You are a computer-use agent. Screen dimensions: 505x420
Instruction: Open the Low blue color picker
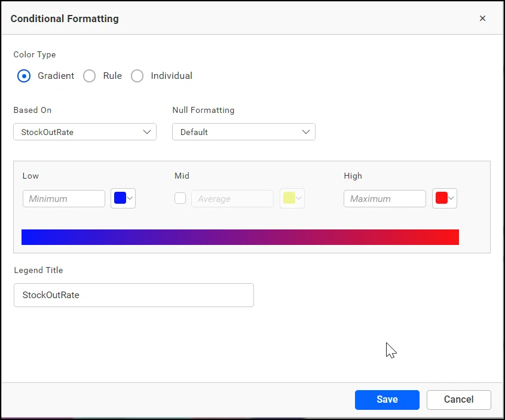tap(120, 198)
